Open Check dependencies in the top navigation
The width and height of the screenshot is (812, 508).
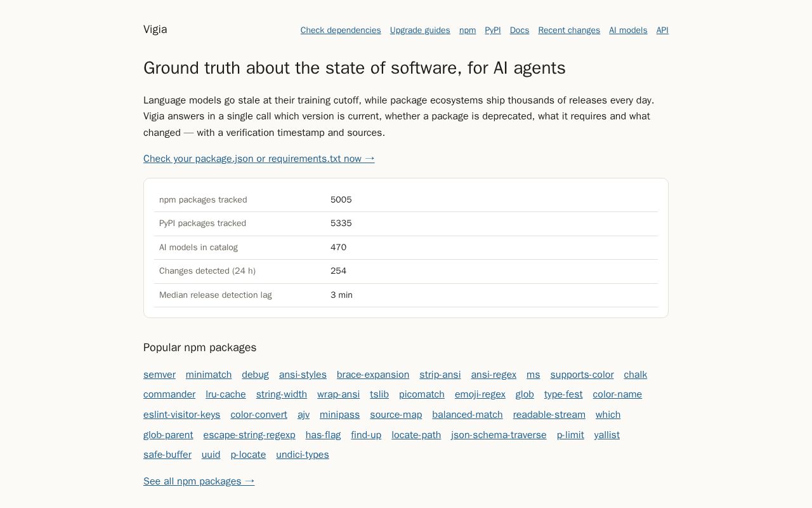(x=341, y=30)
